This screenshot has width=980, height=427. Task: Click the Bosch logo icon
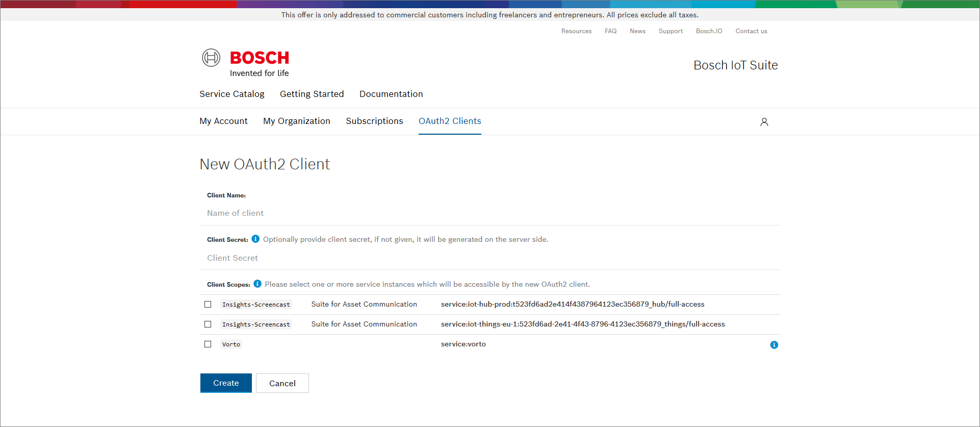tap(211, 58)
